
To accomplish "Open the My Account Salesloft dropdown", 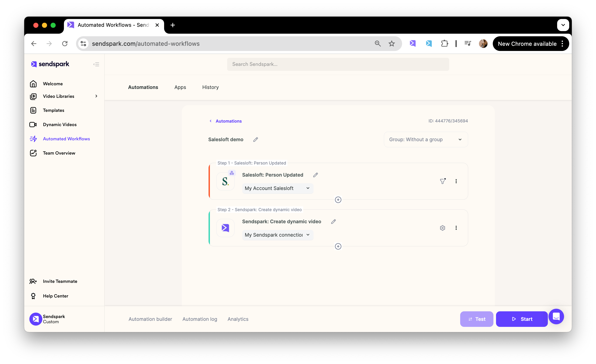I will click(278, 188).
